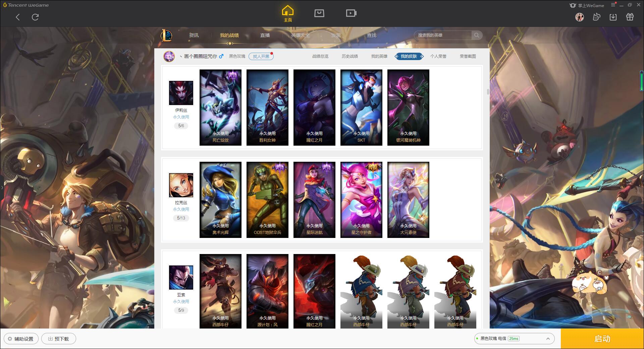Refresh the page with the reload icon
This screenshot has width=644, height=349.
(x=35, y=17)
